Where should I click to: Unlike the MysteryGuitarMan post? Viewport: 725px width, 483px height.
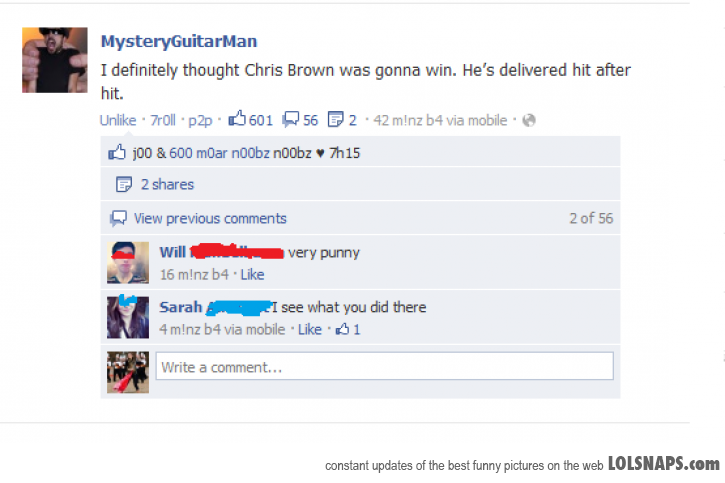118,120
